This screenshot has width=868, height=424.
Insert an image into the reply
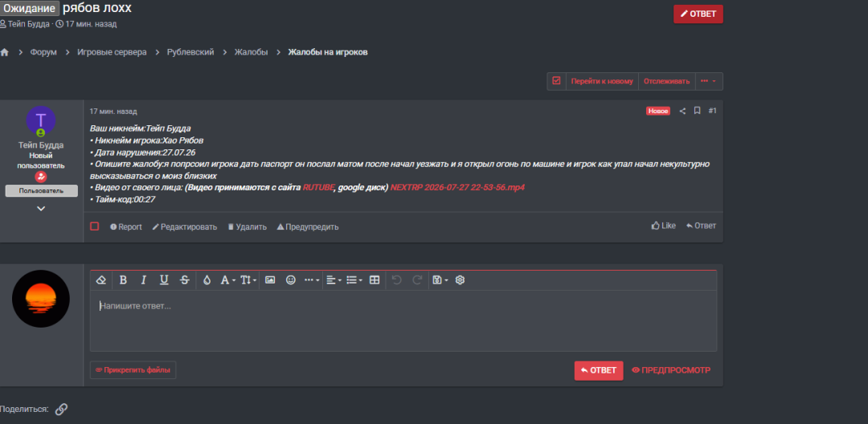tap(270, 280)
